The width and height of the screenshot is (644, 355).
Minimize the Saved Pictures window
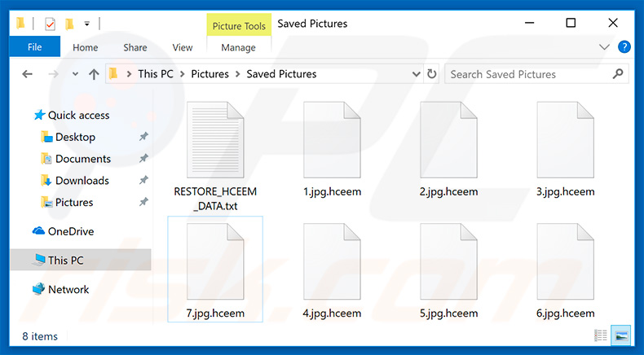click(529, 23)
